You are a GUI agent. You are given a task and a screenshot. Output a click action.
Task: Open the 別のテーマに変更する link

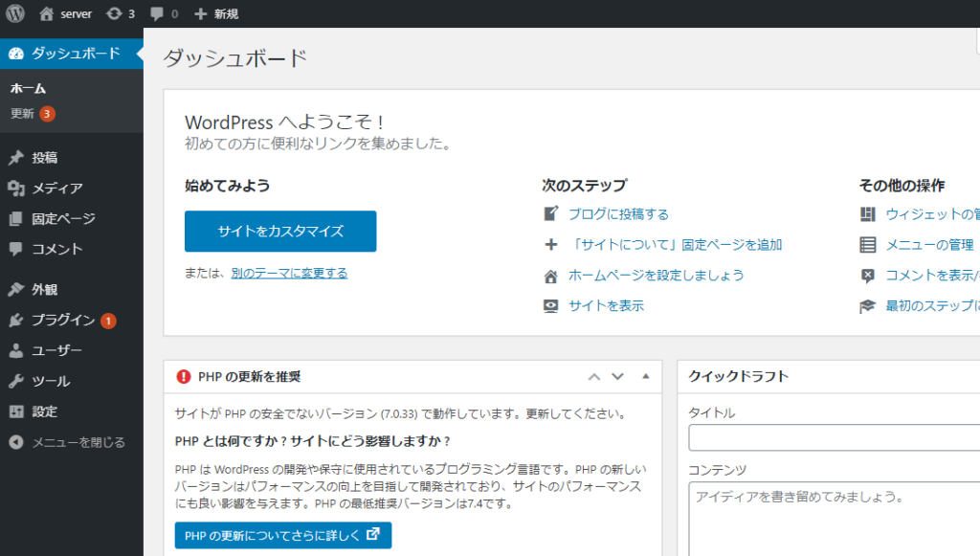click(x=289, y=273)
